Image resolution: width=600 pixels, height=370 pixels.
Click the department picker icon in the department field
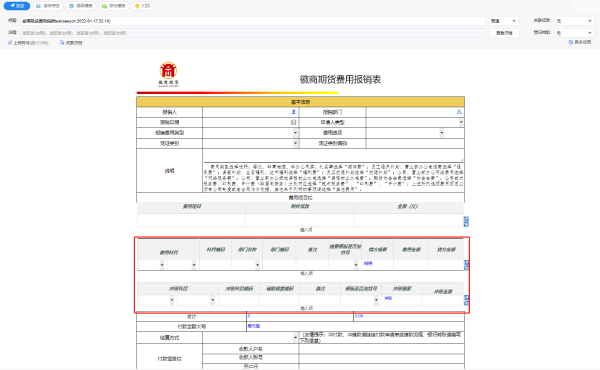(459, 112)
